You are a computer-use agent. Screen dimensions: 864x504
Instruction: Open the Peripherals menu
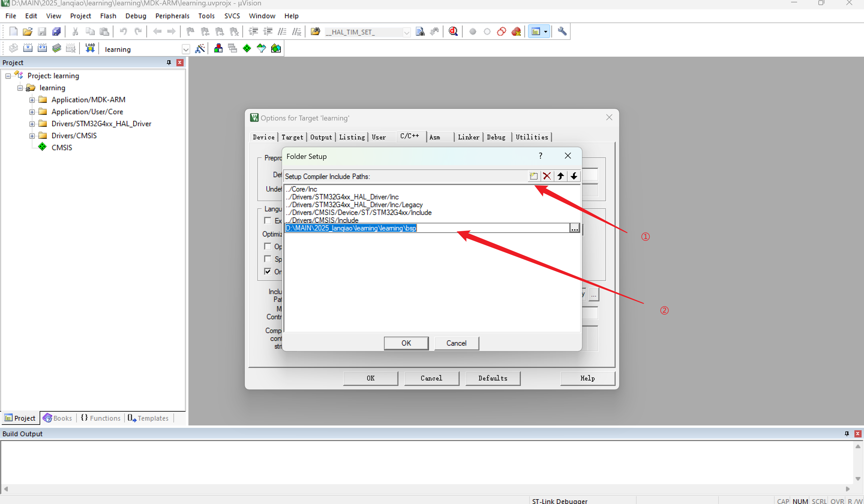click(172, 16)
